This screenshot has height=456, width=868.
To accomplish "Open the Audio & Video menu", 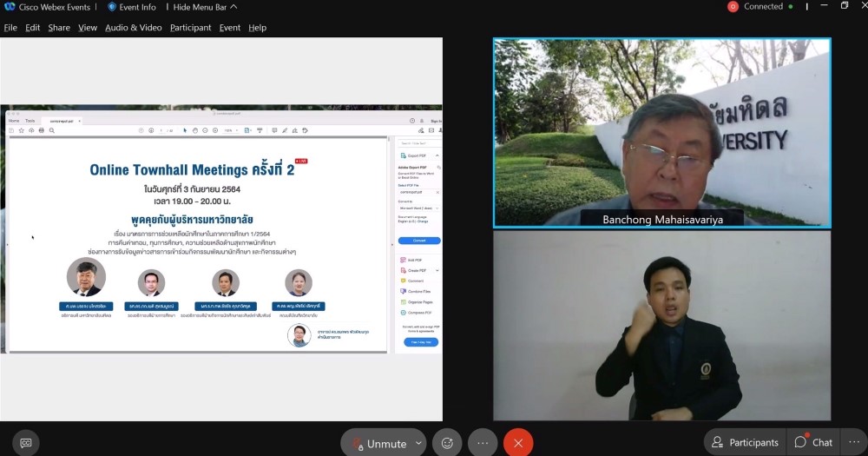I will click(x=133, y=28).
